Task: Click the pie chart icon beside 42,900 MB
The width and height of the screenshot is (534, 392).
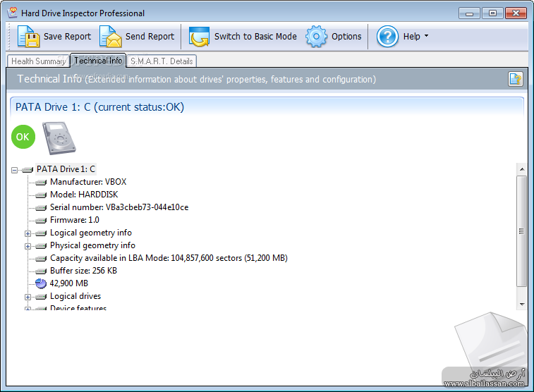Action: 41,283
